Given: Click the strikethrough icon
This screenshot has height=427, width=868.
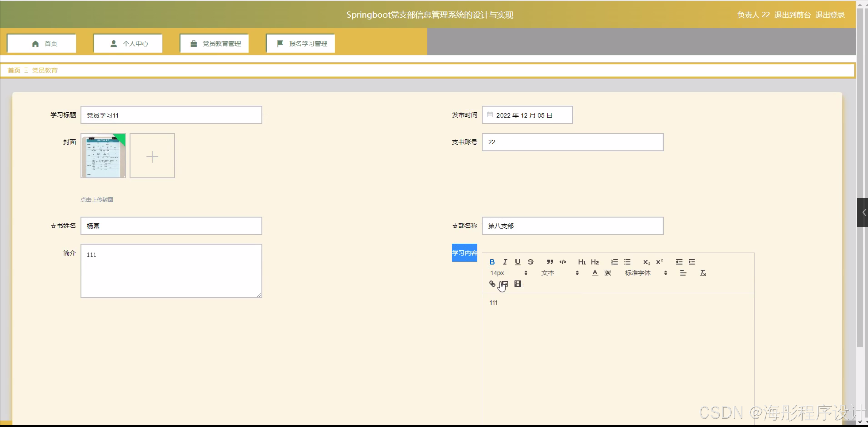Looking at the screenshot, I should (x=530, y=262).
